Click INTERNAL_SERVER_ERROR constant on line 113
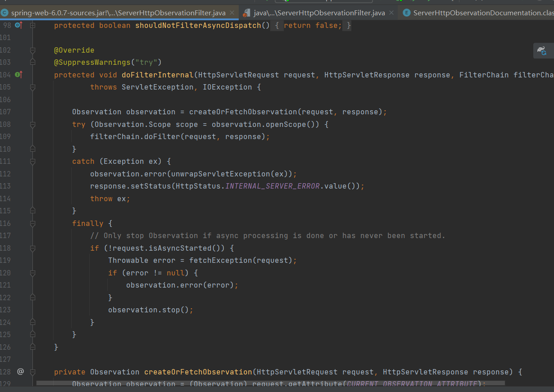Screen dimensions: 554x392 click(272, 186)
